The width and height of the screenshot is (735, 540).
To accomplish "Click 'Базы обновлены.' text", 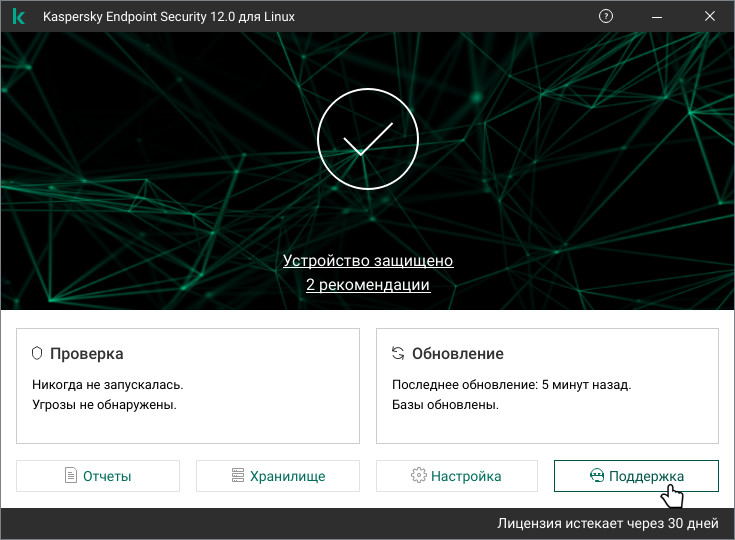I will coord(445,405).
